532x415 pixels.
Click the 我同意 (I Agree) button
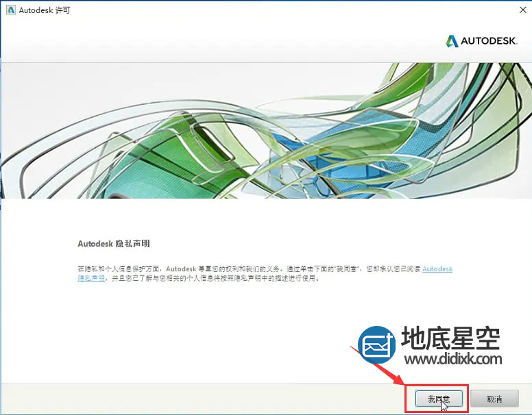coord(439,399)
